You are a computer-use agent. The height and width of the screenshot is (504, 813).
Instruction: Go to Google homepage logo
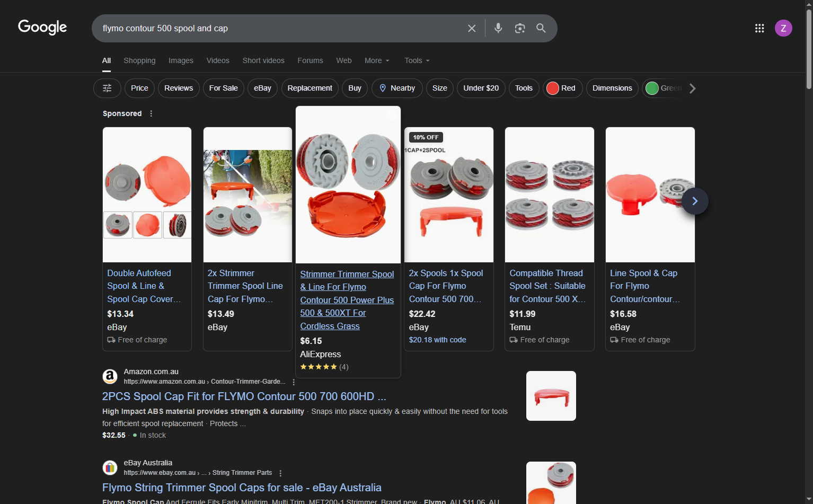[42, 27]
